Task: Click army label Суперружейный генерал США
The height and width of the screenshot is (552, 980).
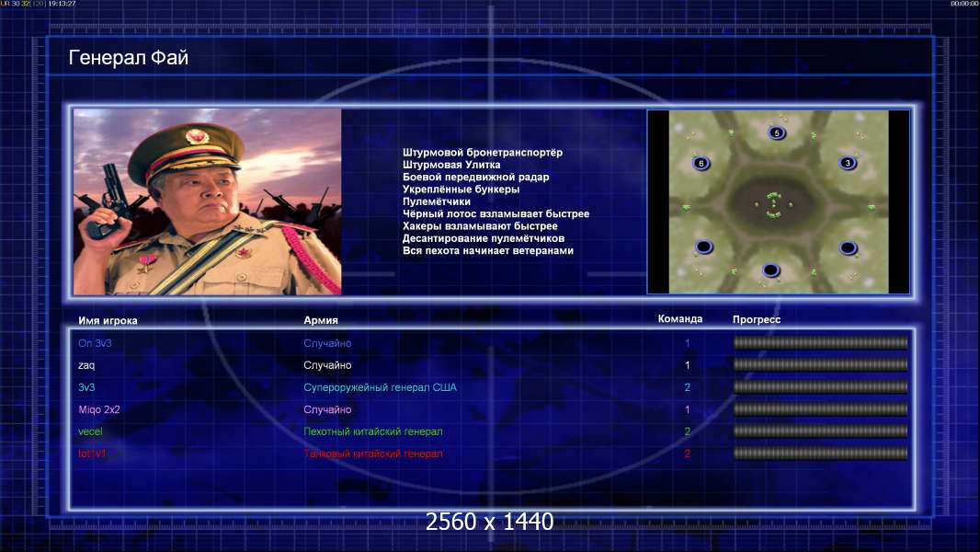Action: click(x=380, y=387)
